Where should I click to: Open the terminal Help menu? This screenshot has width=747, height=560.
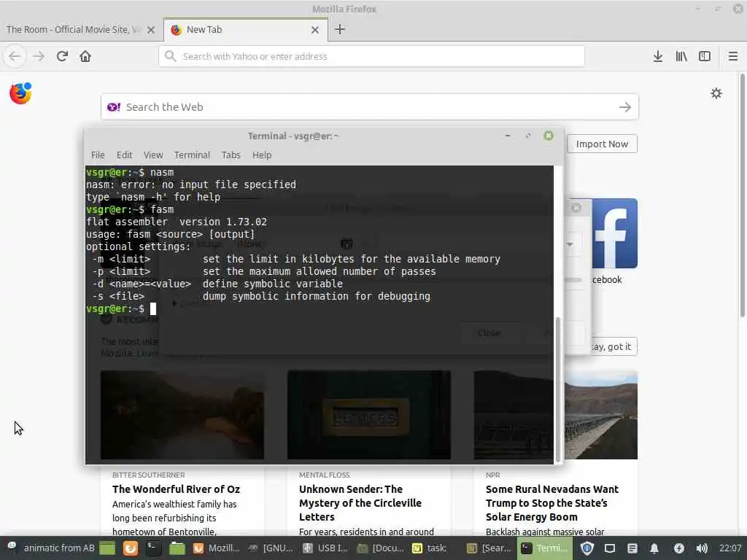(x=262, y=155)
